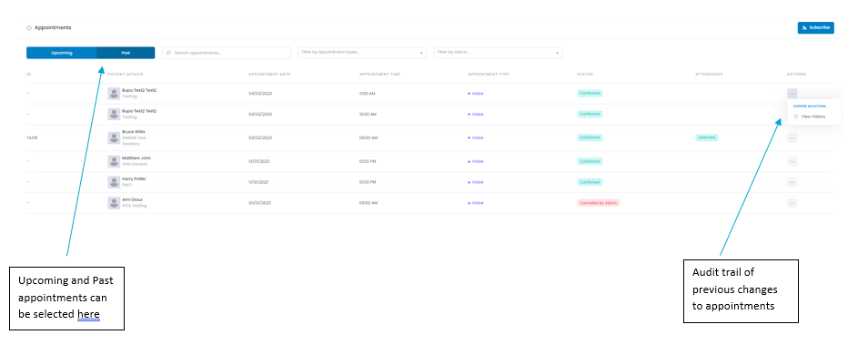The height and width of the screenshot is (355, 868).
Task: Click the Attended attendance badge
Action: (706, 137)
